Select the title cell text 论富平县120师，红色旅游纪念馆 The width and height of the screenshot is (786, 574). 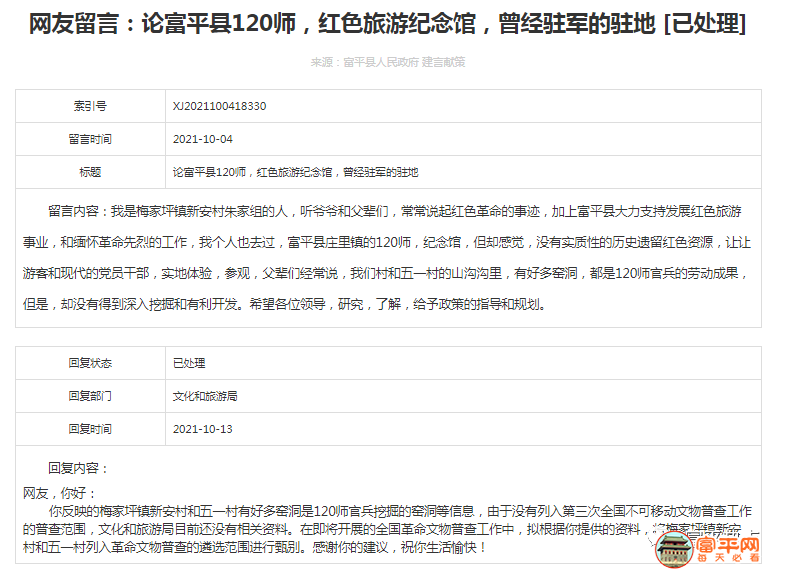click(x=295, y=172)
